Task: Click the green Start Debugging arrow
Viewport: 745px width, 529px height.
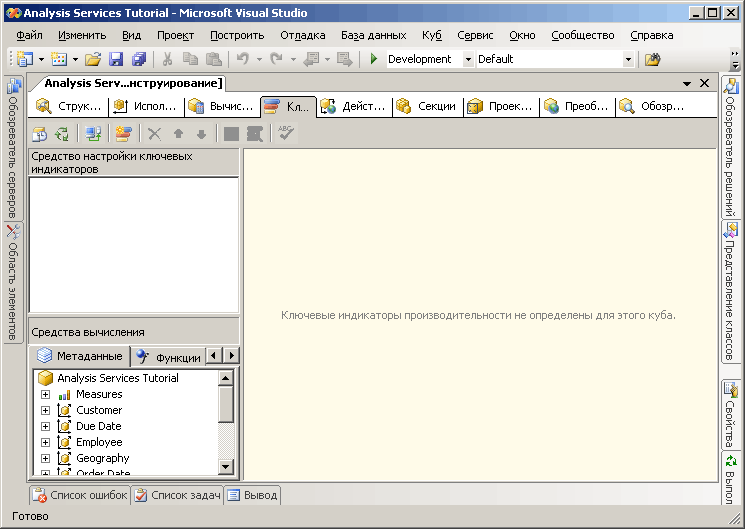Action: [x=374, y=59]
